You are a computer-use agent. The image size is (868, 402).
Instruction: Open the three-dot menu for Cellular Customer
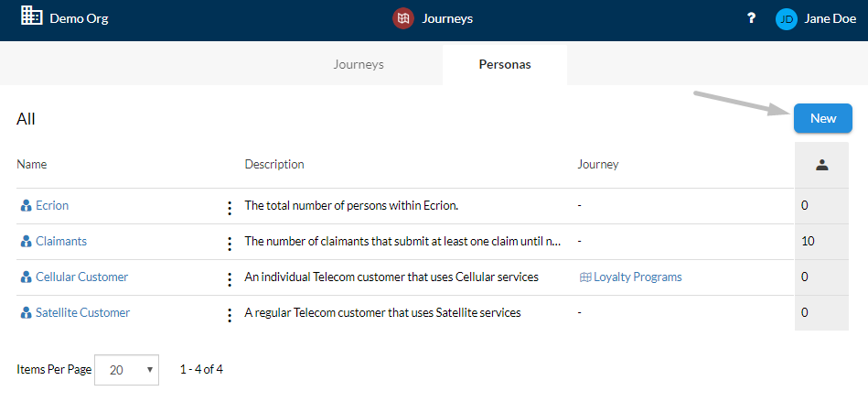(x=230, y=279)
